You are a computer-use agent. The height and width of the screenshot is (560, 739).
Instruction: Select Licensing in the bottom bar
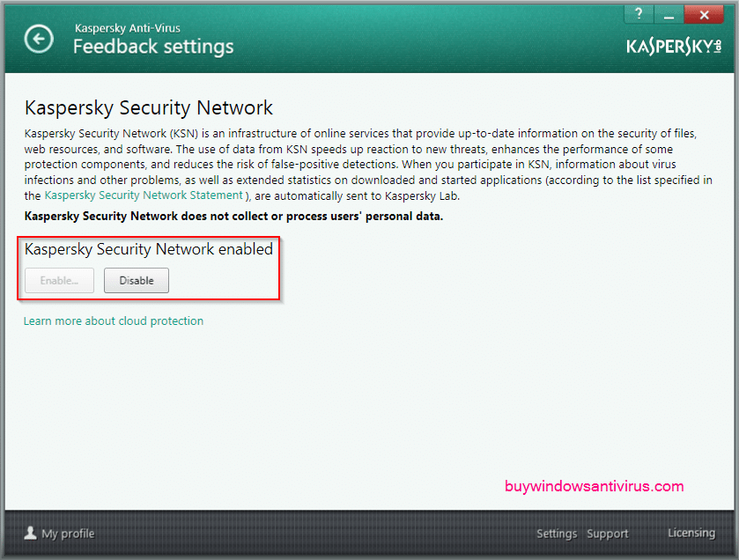[x=691, y=533]
